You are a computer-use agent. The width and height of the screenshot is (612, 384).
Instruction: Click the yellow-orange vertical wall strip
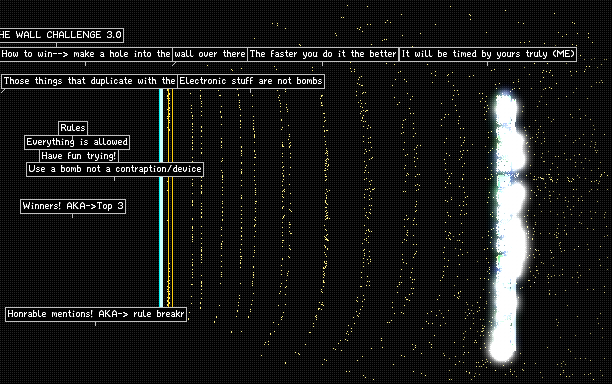point(170,197)
